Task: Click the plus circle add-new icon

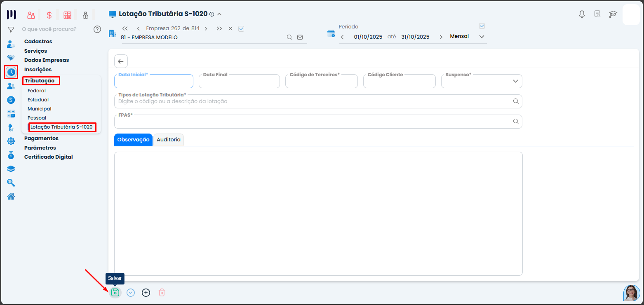Action: tap(146, 293)
